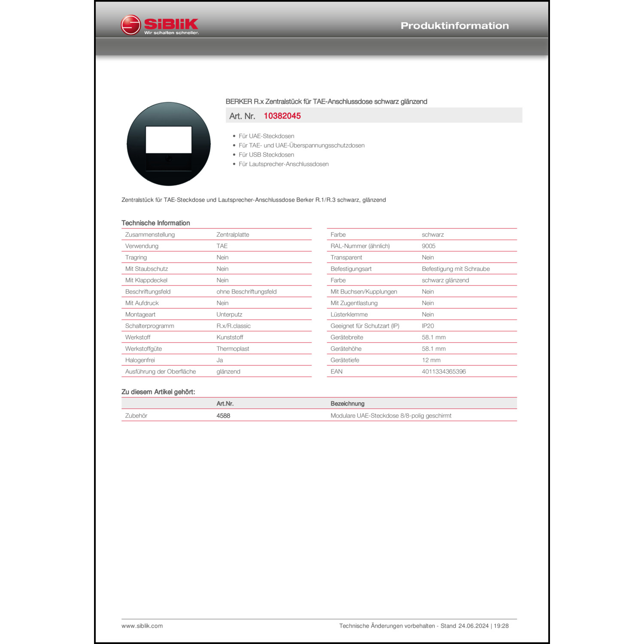644x644 pixels.
Task: Open the black TAE cover product image
Action: [x=169, y=144]
